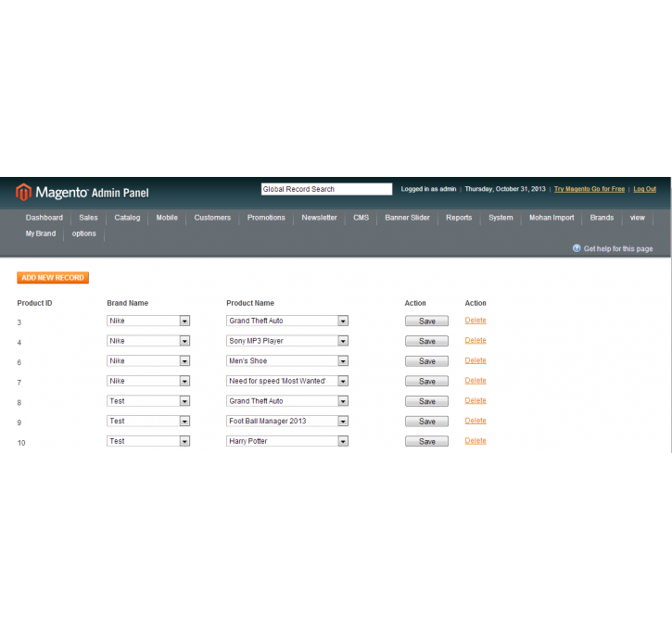Click the Add New Record button
672x630 pixels.
(53, 278)
